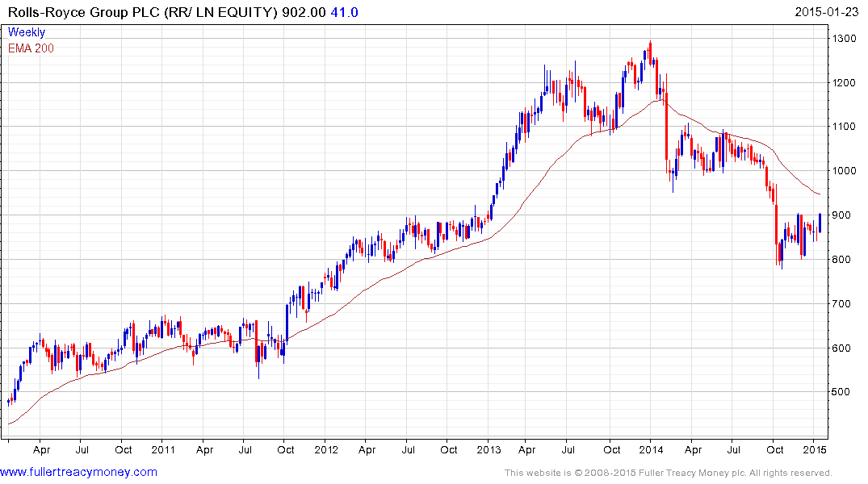Viewport: 868px width, 484px height.
Task: Click the 2015 year label on time axis
Action: tap(815, 449)
